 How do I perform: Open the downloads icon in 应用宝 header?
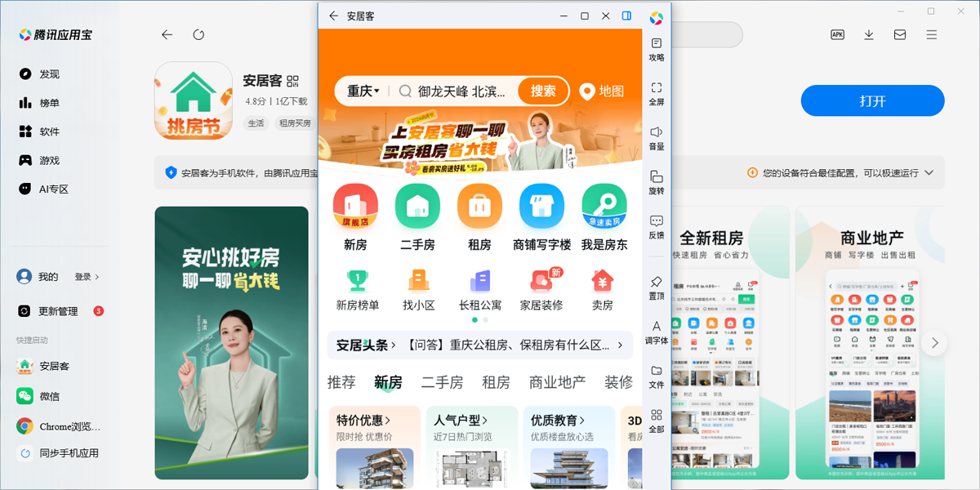[x=869, y=34]
